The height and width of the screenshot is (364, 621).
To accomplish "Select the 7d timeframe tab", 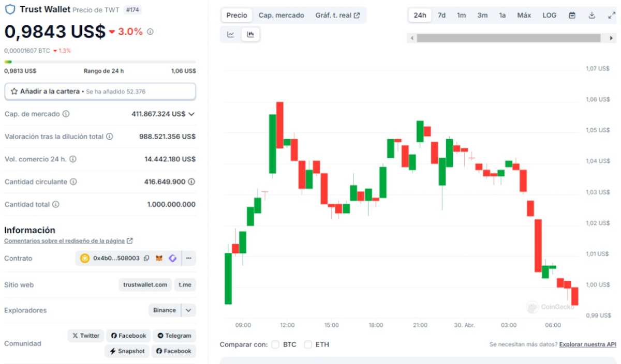I will pyautogui.click(x=441, y=15).
